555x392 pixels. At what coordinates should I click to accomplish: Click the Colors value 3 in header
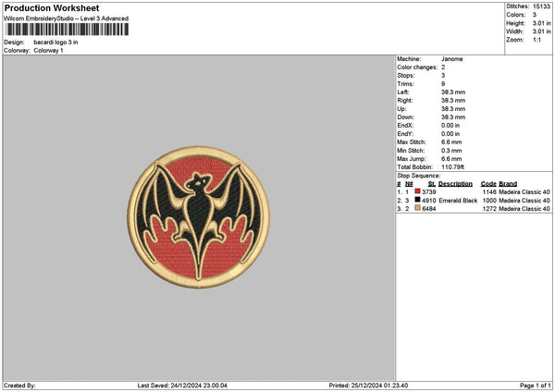pos(535,15)
